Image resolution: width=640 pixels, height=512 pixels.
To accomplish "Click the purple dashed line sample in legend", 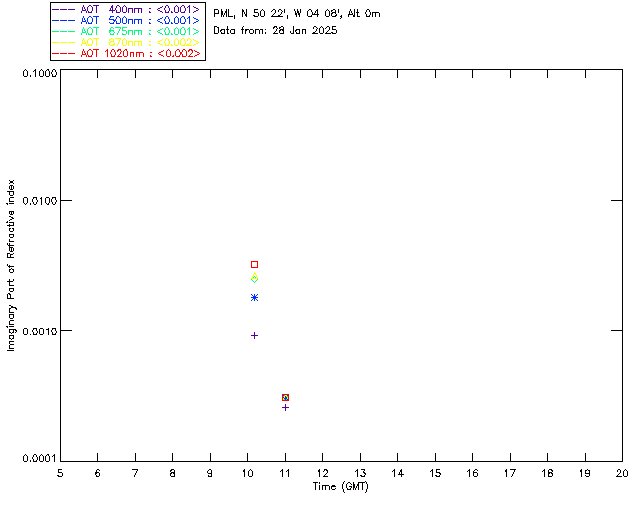I will (x=64, y=9).
